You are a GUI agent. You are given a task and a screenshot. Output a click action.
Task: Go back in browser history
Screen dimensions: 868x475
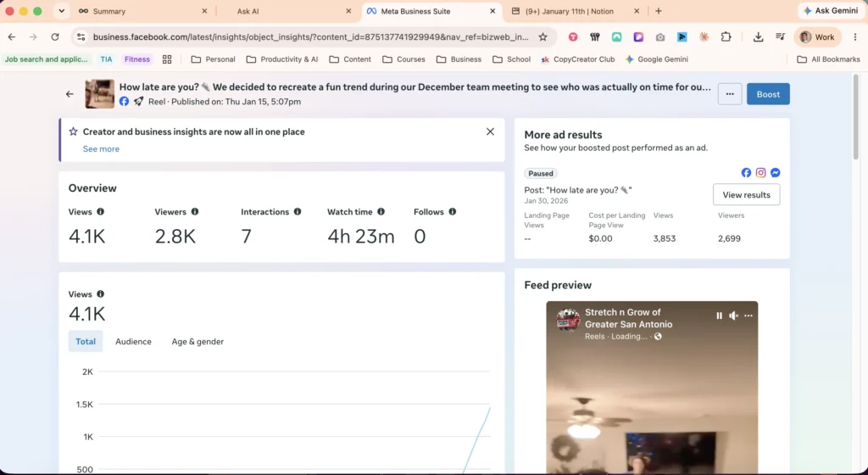12,37
